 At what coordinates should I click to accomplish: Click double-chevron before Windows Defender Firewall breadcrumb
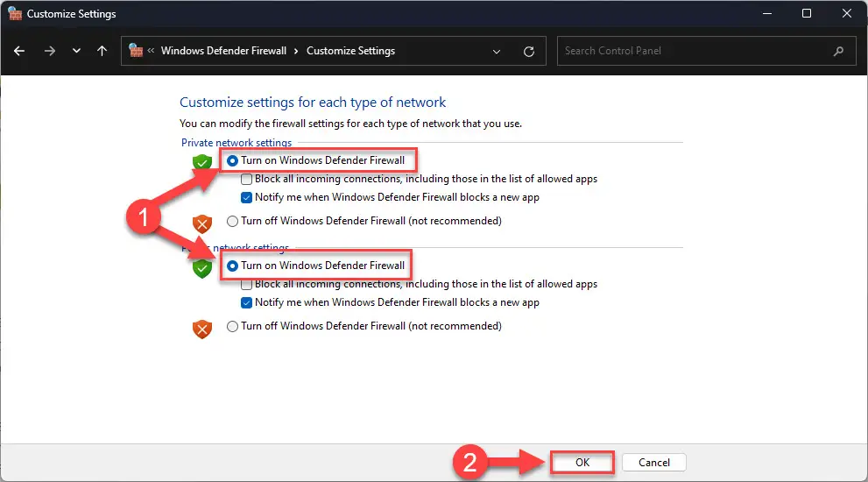tap(151, 51)
